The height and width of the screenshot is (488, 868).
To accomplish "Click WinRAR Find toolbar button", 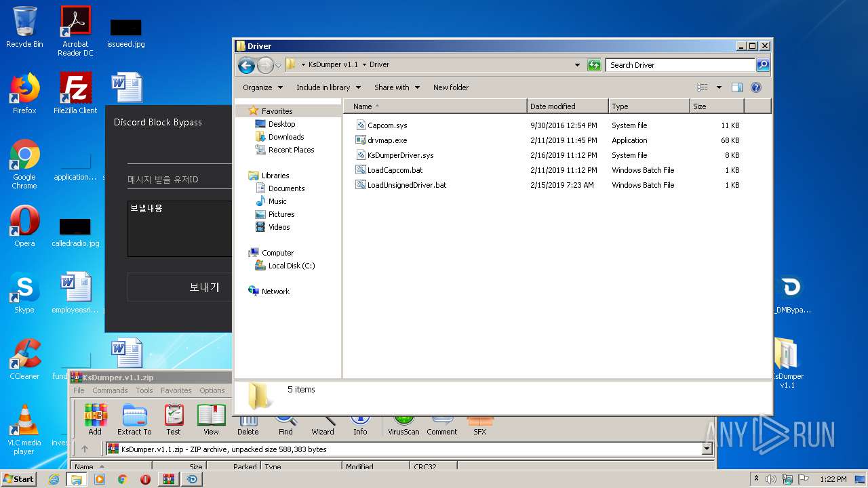I will [x=285, y=426].
